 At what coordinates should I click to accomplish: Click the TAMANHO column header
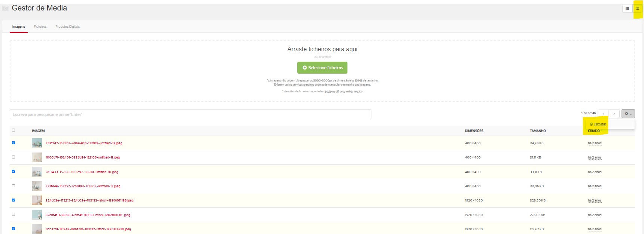[x=538, y=131]
